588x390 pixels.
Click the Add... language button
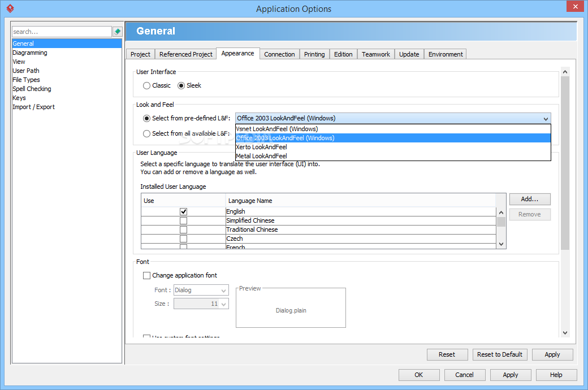click(x=530, y=199)
